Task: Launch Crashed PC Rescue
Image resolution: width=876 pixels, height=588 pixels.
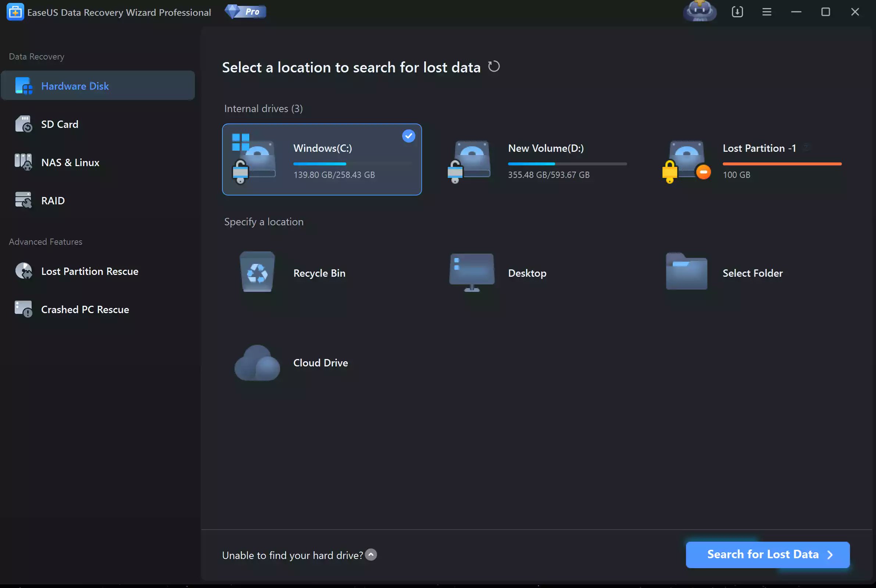Action: tap(85, 309)
